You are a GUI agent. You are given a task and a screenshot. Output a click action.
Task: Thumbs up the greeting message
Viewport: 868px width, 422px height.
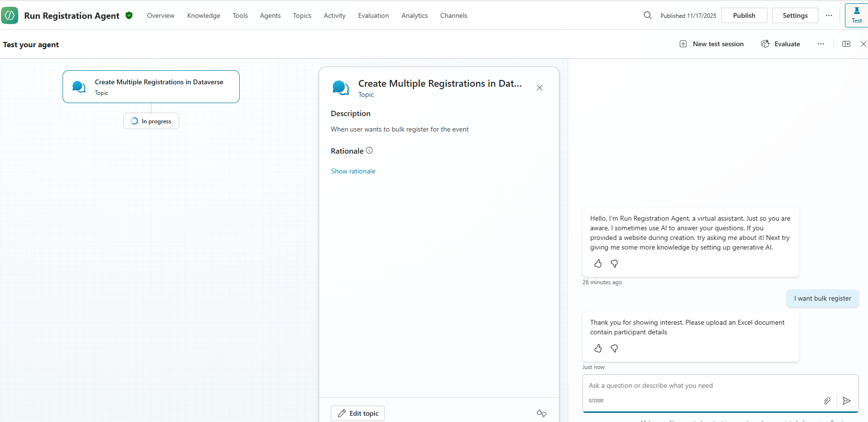pos(598,264)
